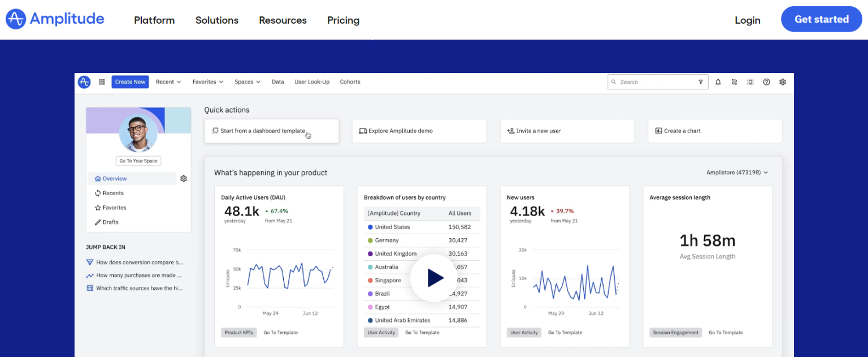Switch to the Cohorts tab
This screenshot has width=868, height=357.
[x=350, y=81]
